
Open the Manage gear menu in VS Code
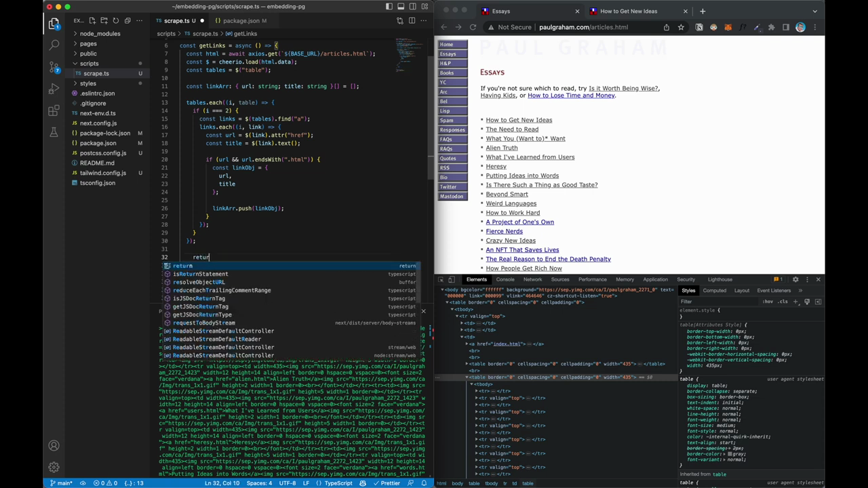click(x=54, y=467)
